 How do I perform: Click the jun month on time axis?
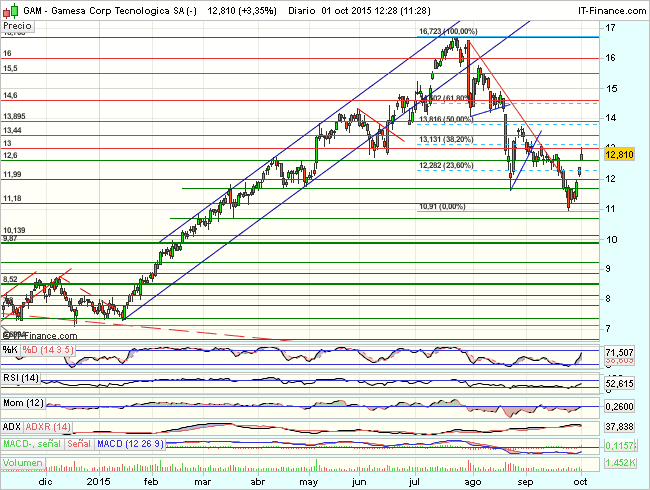[359, 482]
